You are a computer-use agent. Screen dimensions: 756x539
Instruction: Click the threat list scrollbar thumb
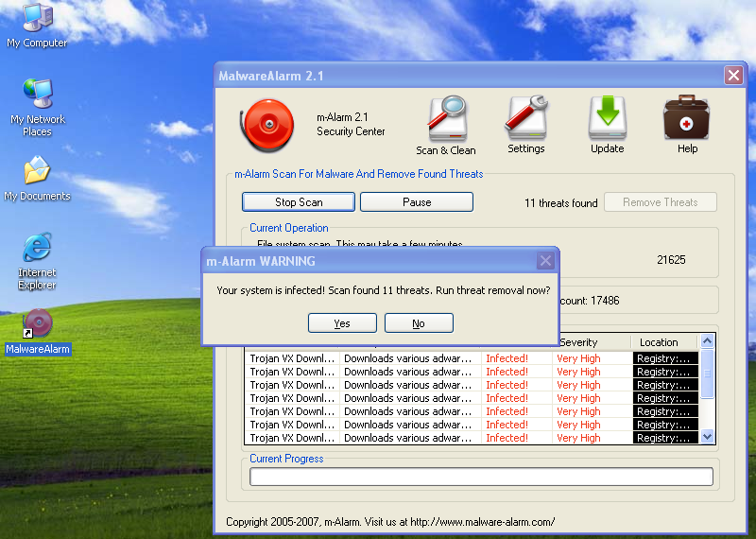click(x=707, y=374)
